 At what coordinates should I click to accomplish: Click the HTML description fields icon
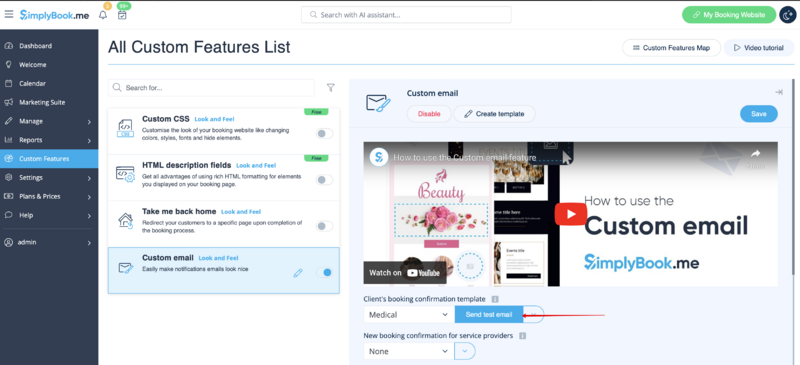click(x=125, y=174)
